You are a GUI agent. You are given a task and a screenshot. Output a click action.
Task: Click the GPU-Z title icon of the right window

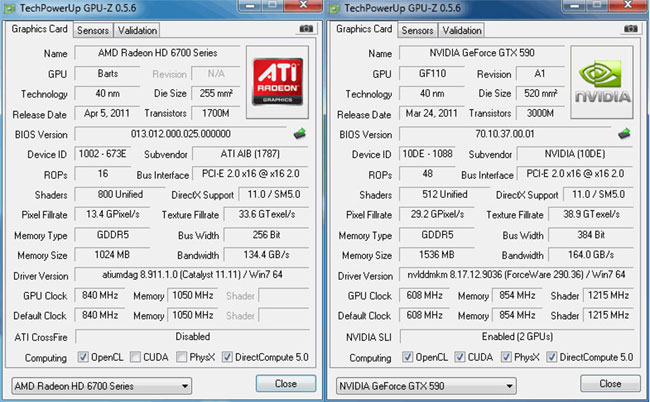[x=334, y=8]
